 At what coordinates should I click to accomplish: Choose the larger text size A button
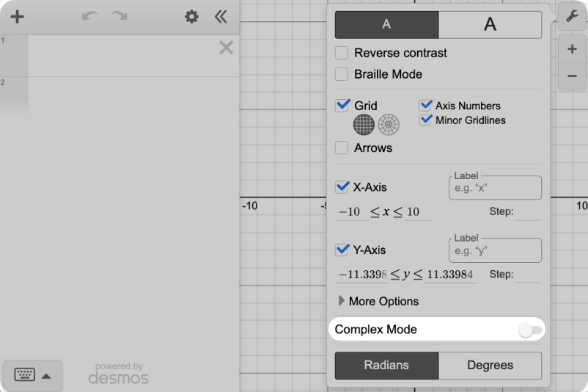click(x=490, y=24)
